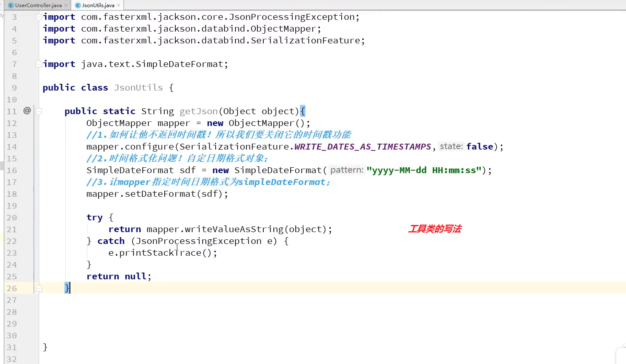This screenshot has width=626, height=364.
Task: Click the try keyword on line 20
Action: 94,217
